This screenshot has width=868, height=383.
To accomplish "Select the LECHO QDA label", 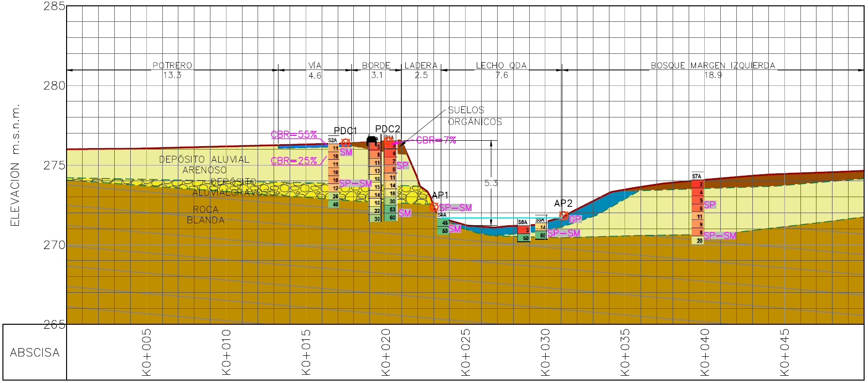I will (501, 66).
